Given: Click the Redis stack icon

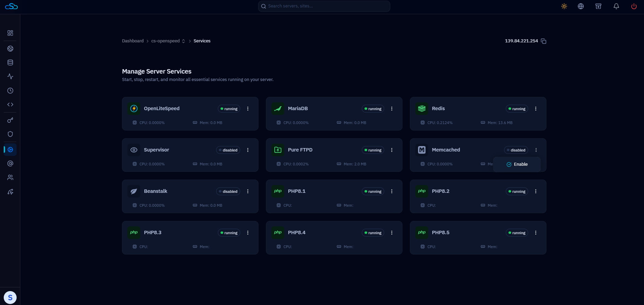Looking at the screenshot, I should click(x=422, y=108).
